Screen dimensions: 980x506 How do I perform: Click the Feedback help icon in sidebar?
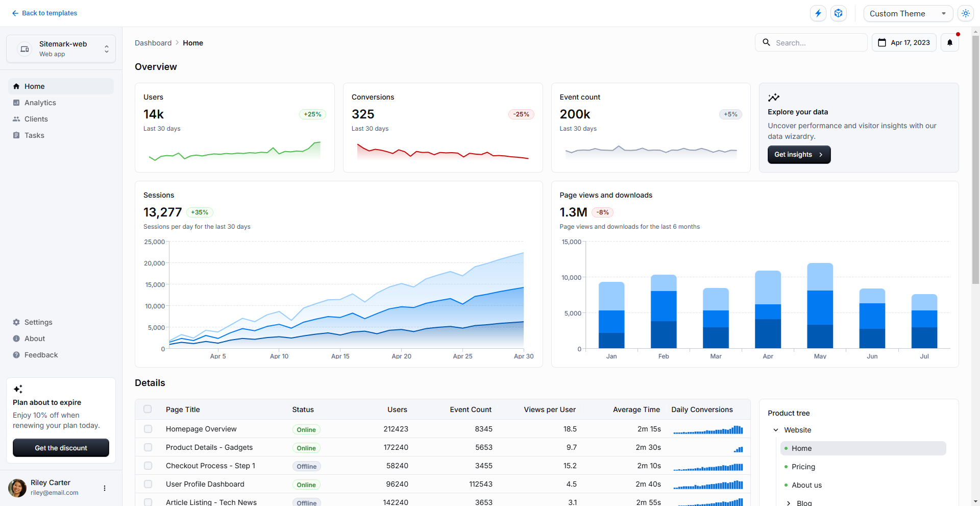click(16, 355)
